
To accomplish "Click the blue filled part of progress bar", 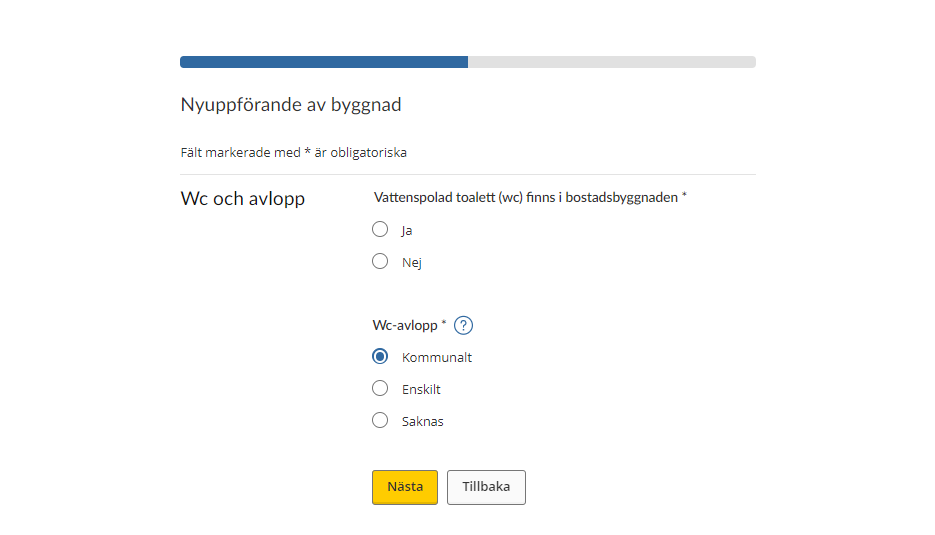I will click(324, 62).
